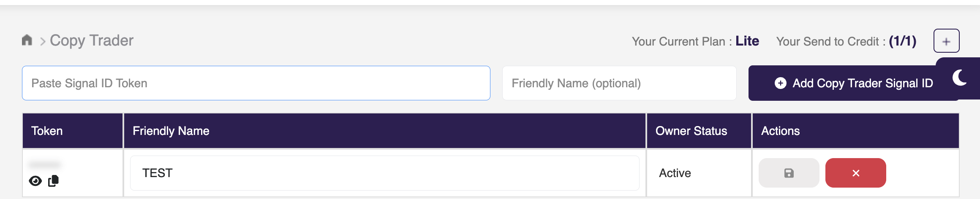Click the Lite plan label

coord(747,41)
